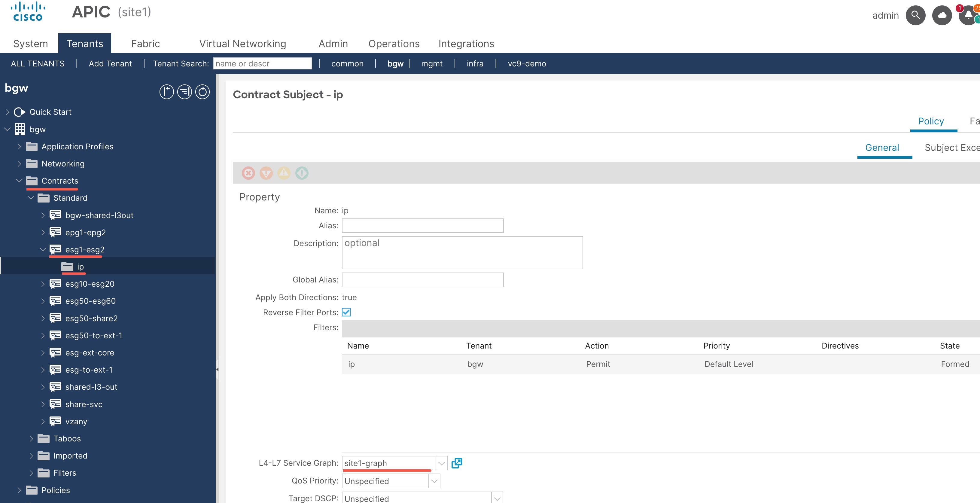Open the Integrations tab
The height and width of the screenshot is (503, 980).
(x=466, y=44)
